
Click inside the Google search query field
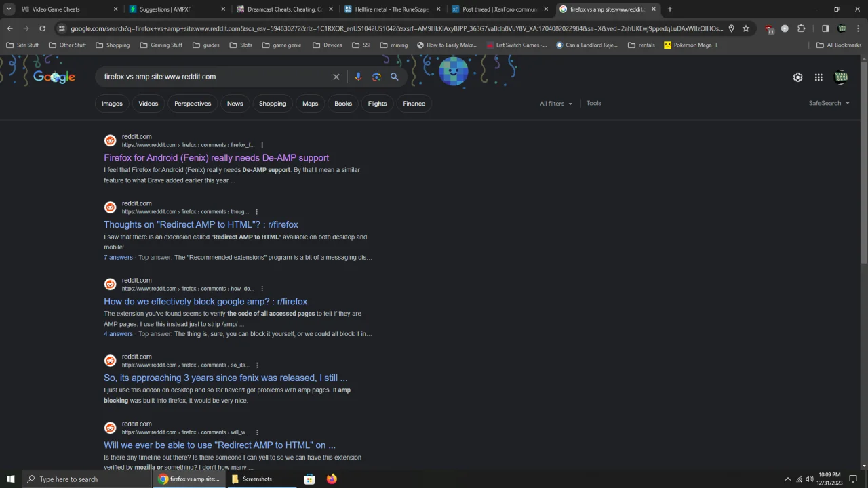pyautogui.click(x=215, y=77)
